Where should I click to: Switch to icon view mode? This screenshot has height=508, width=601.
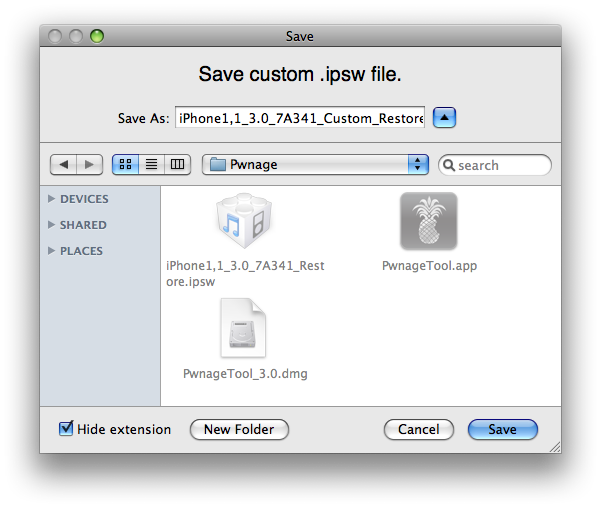point(127,165)
